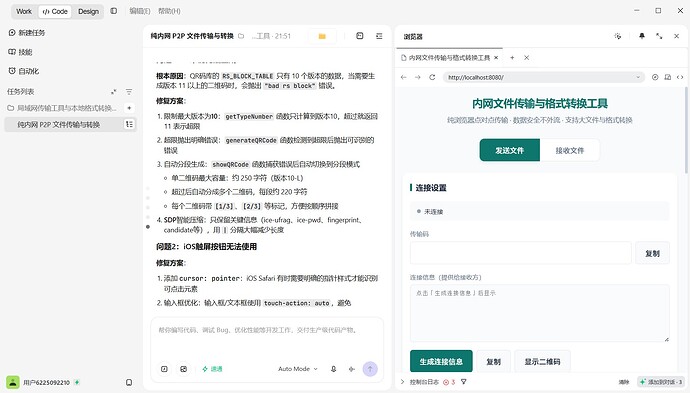Image resolution: width=690 pixels, height=393 pixels.
Task: Click the browser page vertical scrollbar
Action: click(686, 130)
